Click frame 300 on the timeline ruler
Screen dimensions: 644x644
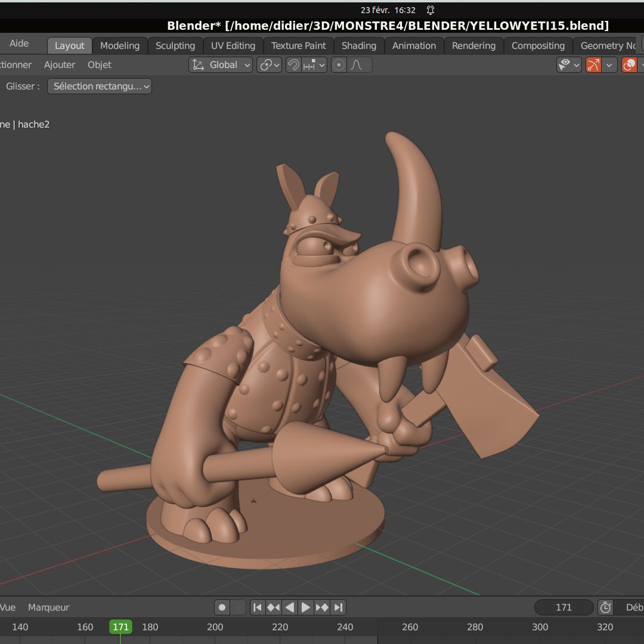coord(540,627)
